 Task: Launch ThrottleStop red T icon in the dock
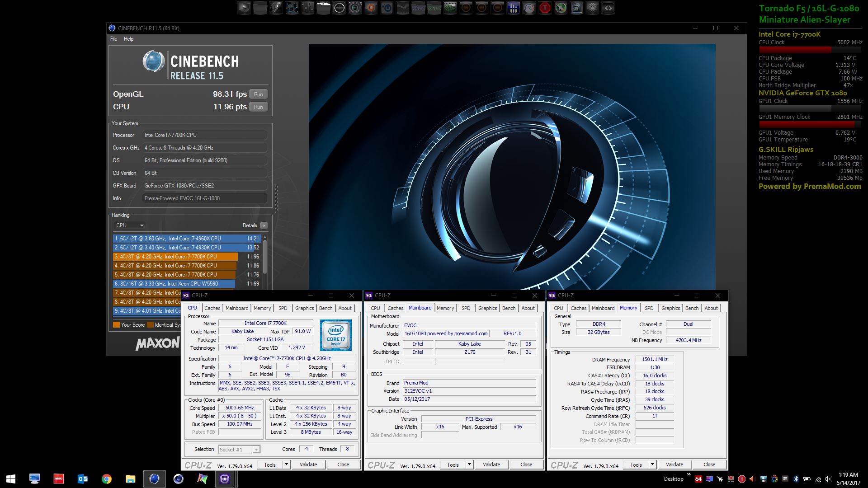click(x=545, y=8)
